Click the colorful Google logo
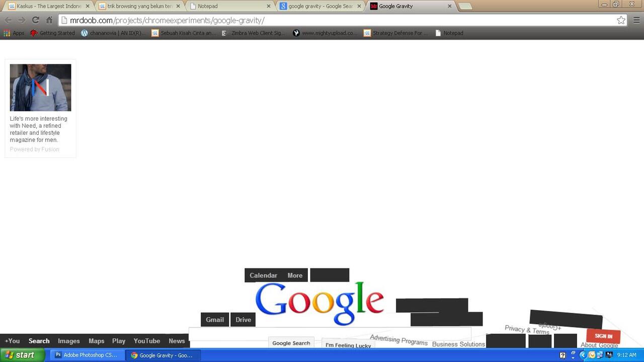Image resolution: width=644 pixels, height=362 pixels. tap(319, 303)
